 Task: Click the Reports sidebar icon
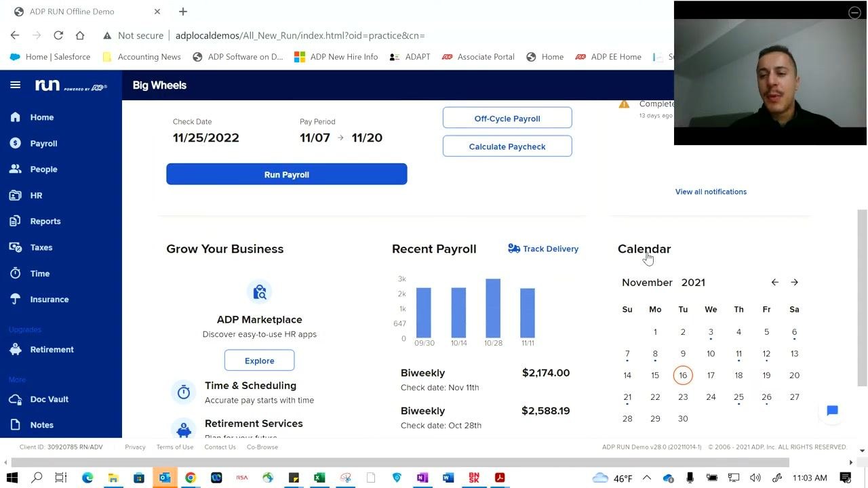coord(15,221)
